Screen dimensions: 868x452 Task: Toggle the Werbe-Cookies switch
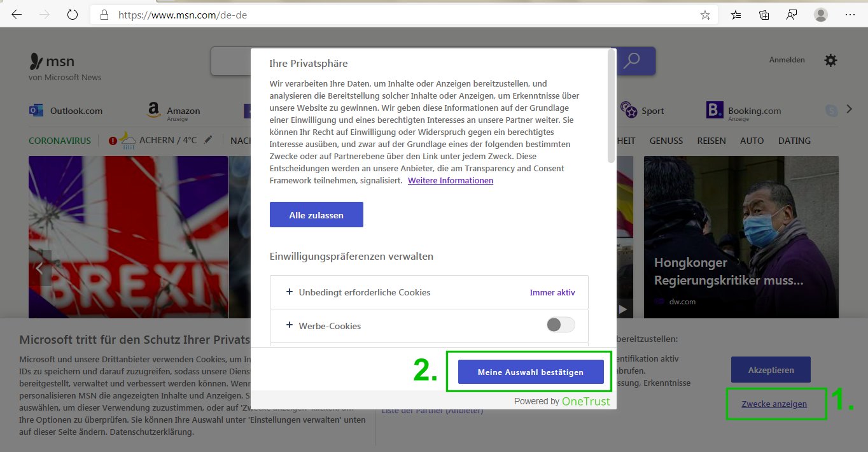tap(560, 325)
